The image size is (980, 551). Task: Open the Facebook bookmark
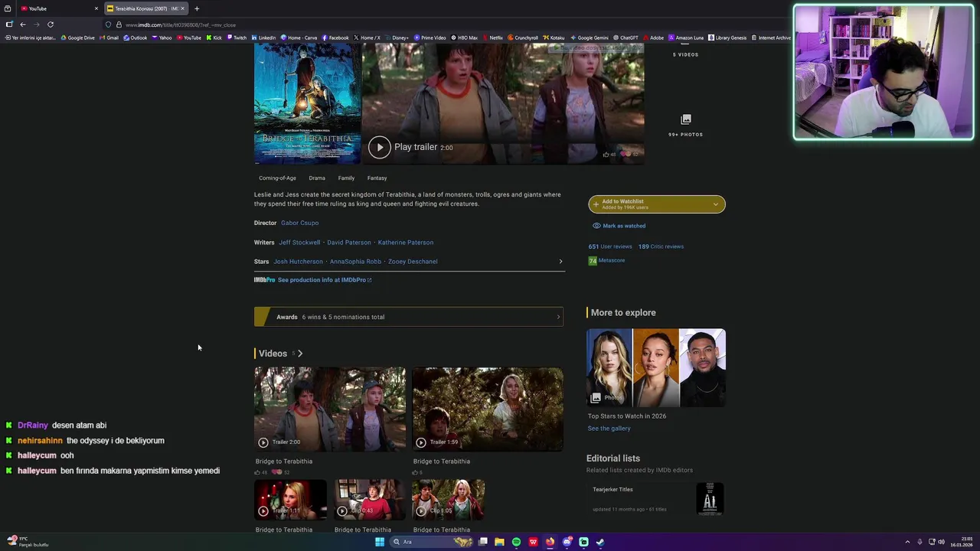(x=335, y=37)
